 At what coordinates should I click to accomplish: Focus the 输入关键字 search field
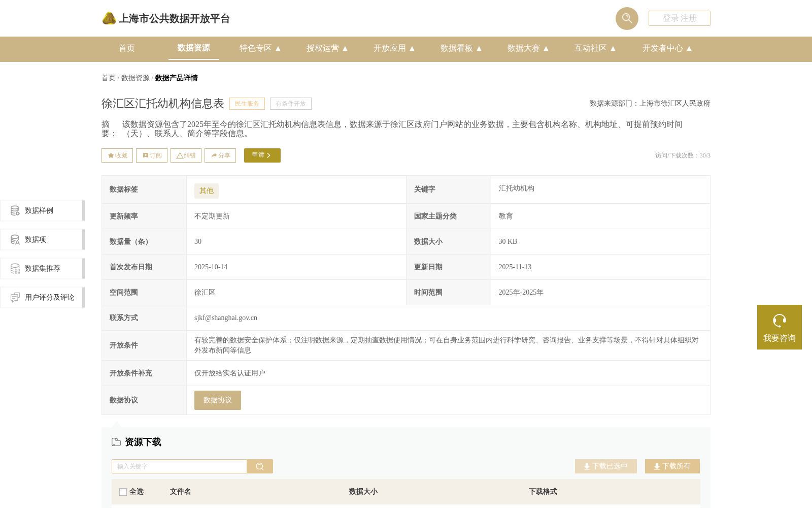click(x=179, y=466)
